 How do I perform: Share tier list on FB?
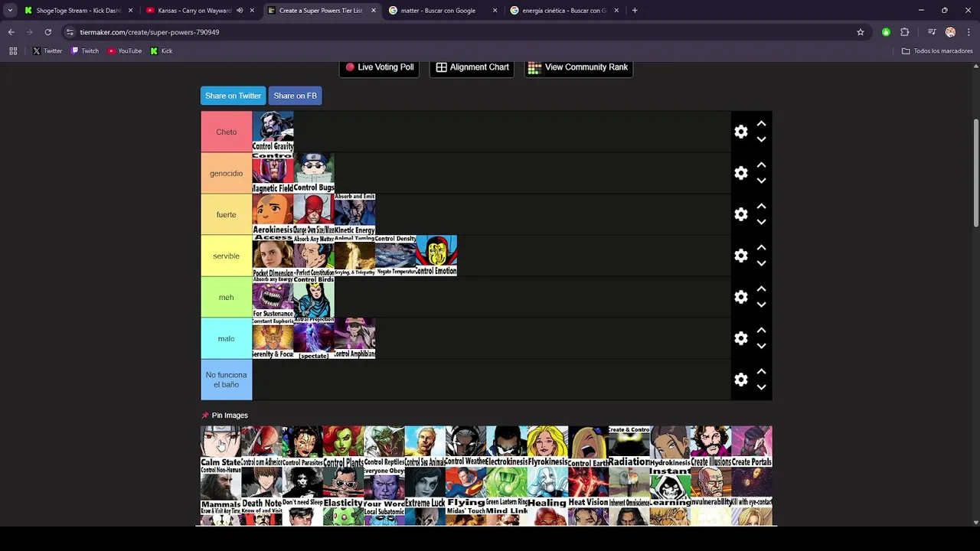tap(295, 96)
